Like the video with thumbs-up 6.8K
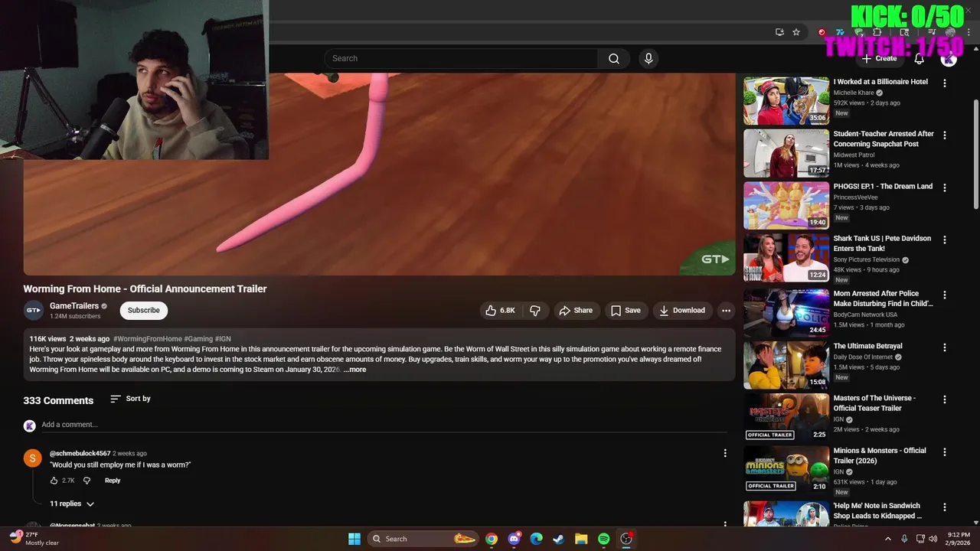The height and width of the screenshot is (551, 980). pyautogui.click(x=501, y=310)
